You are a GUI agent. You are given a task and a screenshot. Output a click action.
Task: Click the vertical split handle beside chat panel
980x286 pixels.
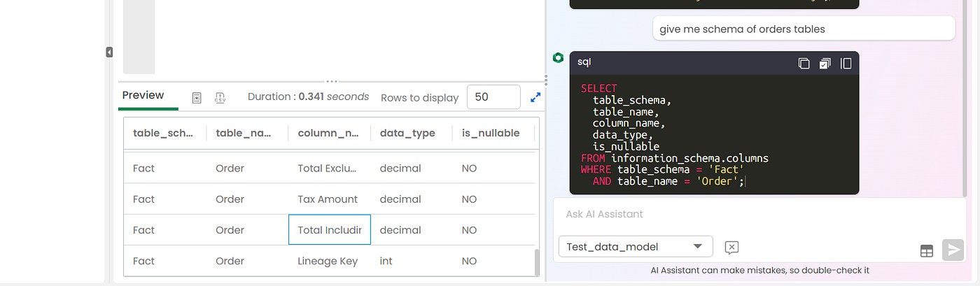pos(546,80)
